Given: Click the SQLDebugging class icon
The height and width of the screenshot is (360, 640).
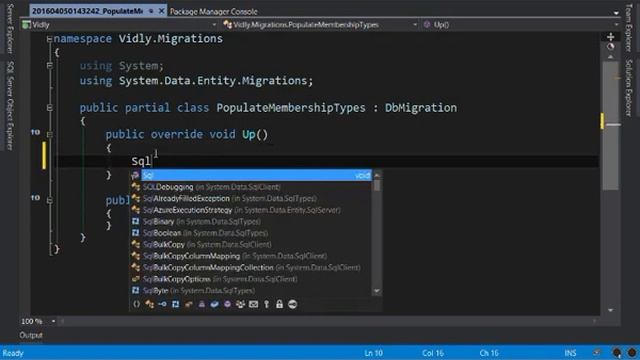Looking at the screenshot, I should click(x=136, y=187).
